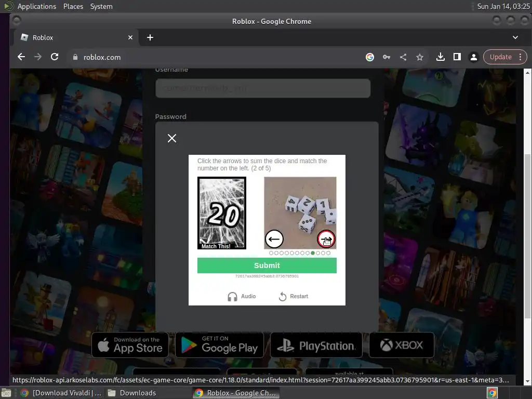The image size is (532, 399).
Task: Switch to the Audio challenge
Action: click(x=242, y=296)
